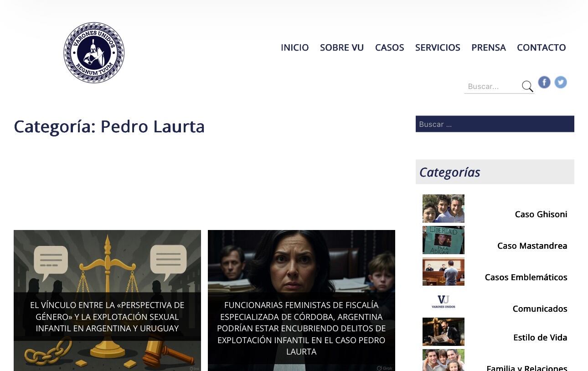Click the Comunicados category link
Viewport: 588px width, 371px height.
540,308
